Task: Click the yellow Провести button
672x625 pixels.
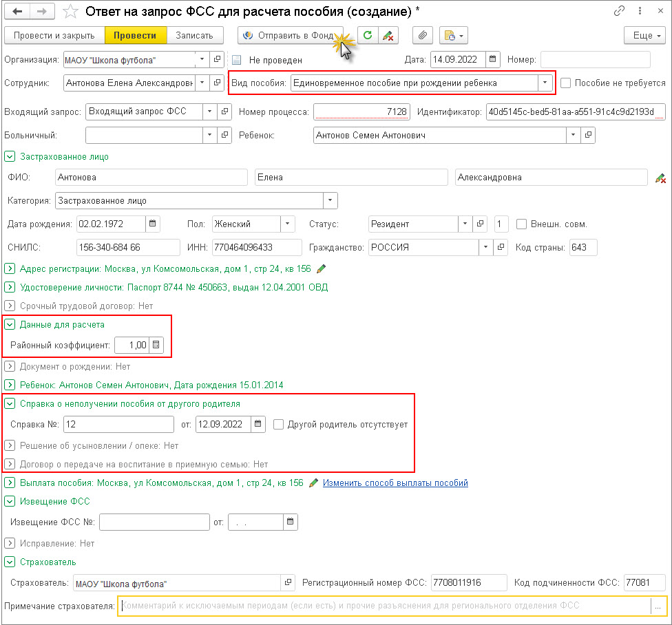Action: [135, 35]
